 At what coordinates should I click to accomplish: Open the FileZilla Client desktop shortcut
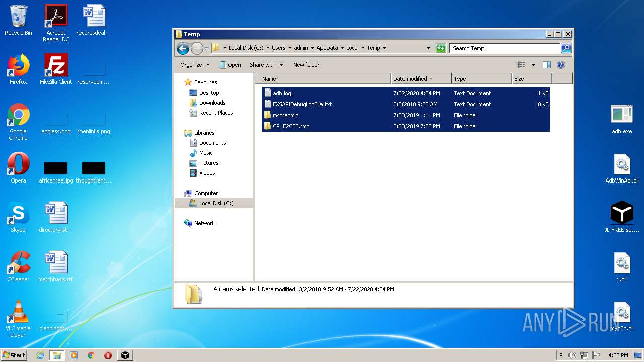tap(56, 69)
